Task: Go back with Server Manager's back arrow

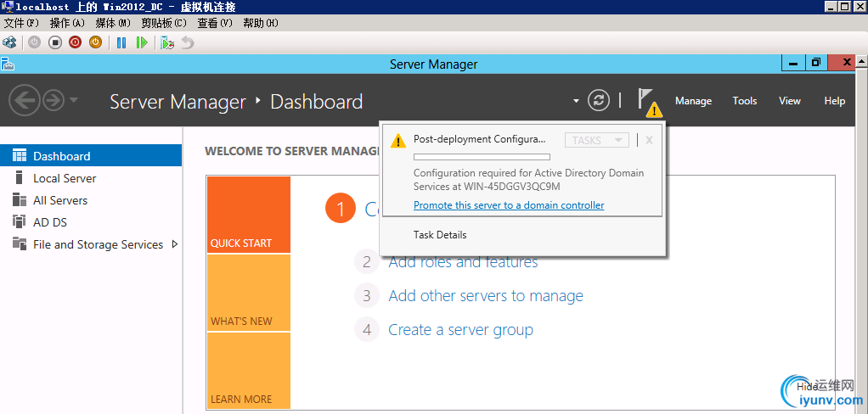Action: (25, 101)
